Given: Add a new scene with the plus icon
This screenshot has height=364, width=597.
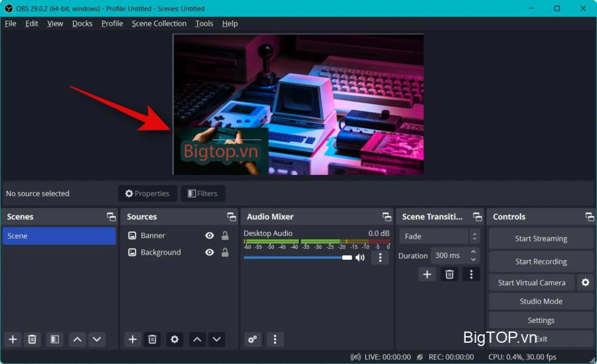Looking at the screenshot, I should click(x=13, y=339).
